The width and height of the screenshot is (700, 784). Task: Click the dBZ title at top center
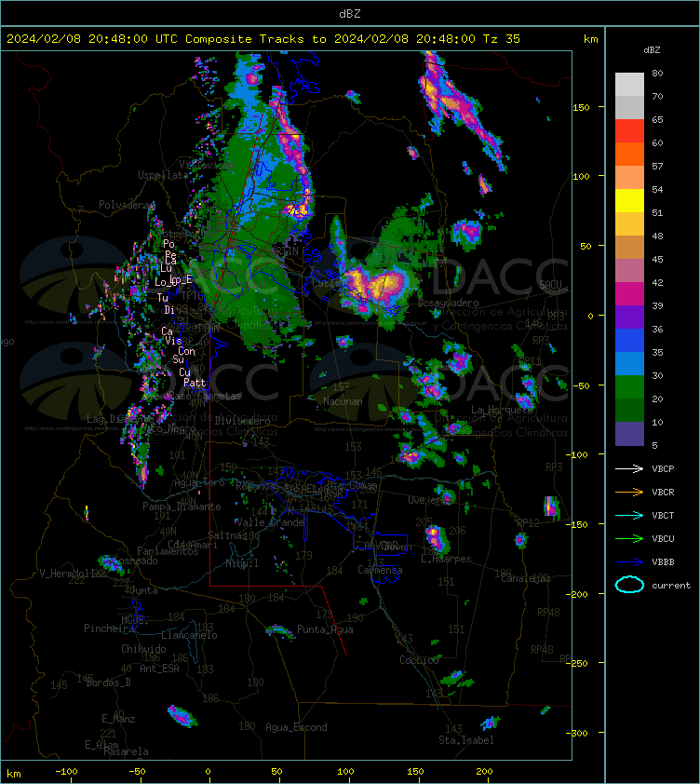click(x=349, y=13)
